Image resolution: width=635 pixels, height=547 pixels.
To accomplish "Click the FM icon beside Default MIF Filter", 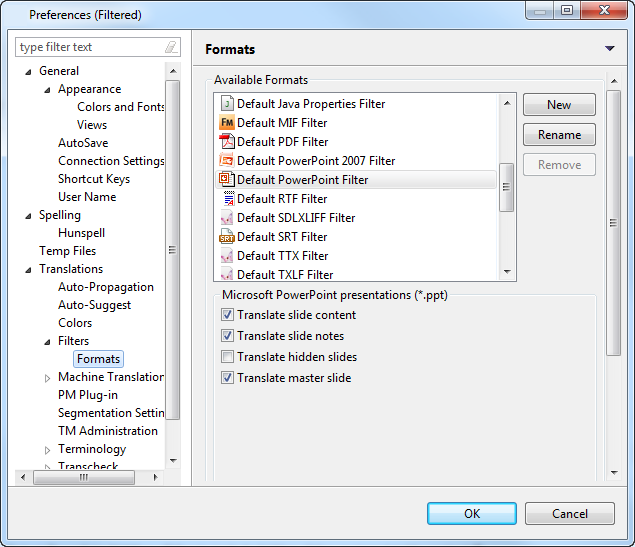I will coord(227,123).
